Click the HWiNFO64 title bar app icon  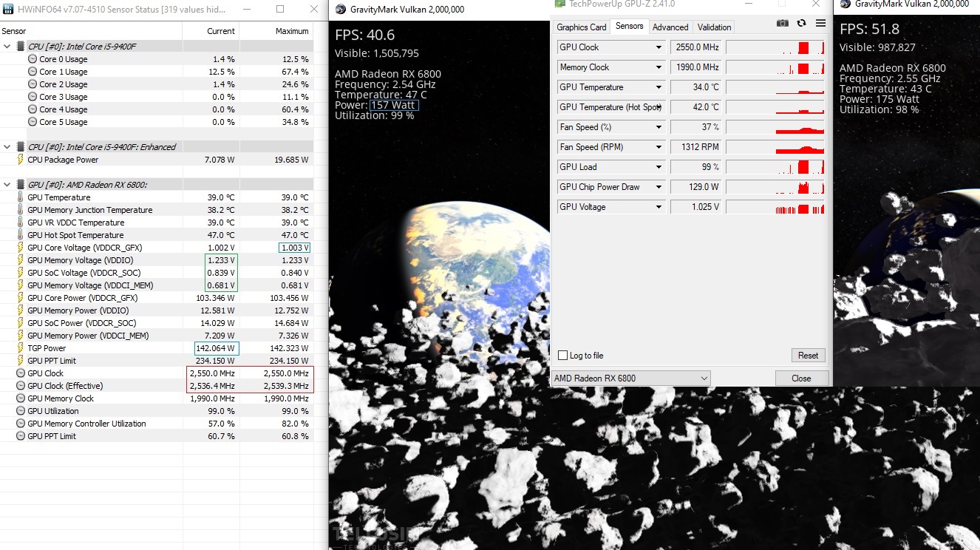click(7, 10)
